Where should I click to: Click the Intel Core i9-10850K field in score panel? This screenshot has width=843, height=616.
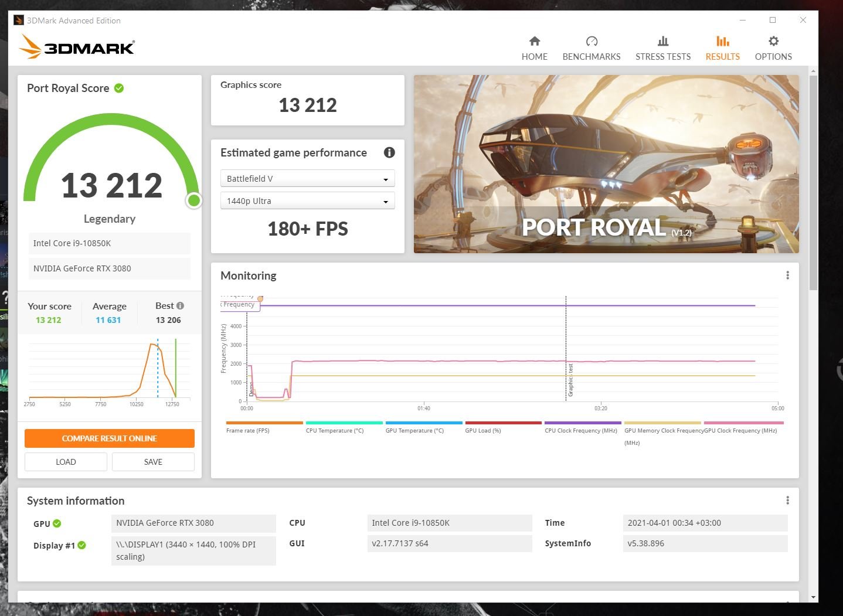click(110, 243)
